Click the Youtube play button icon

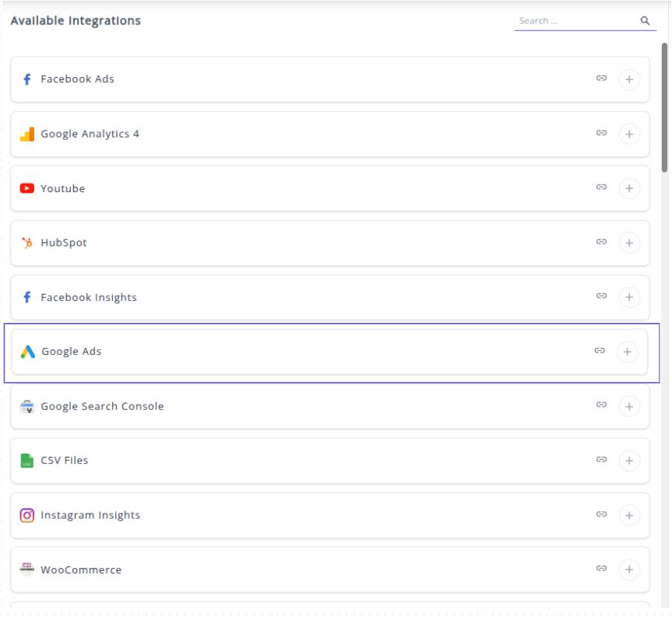(x=27, y=188)
